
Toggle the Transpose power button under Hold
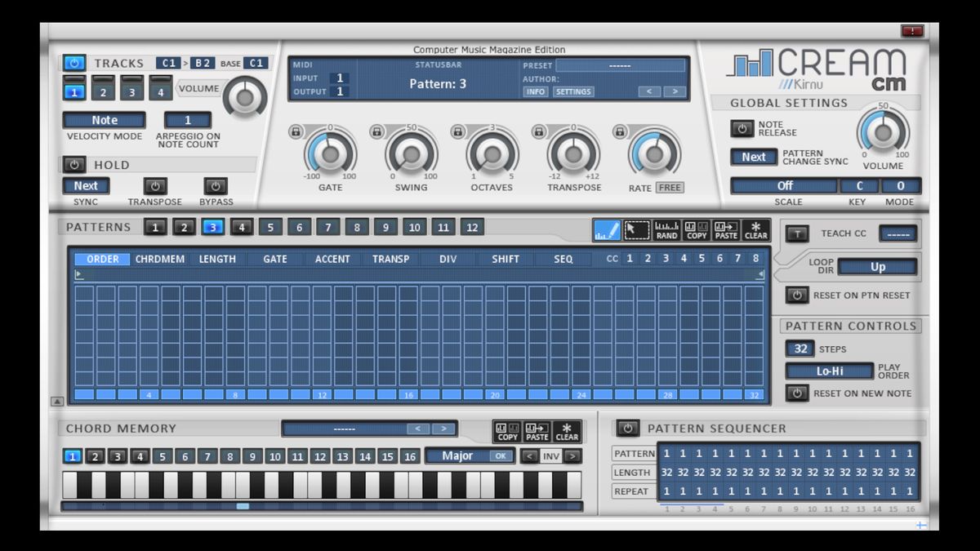tap(155, 186)
